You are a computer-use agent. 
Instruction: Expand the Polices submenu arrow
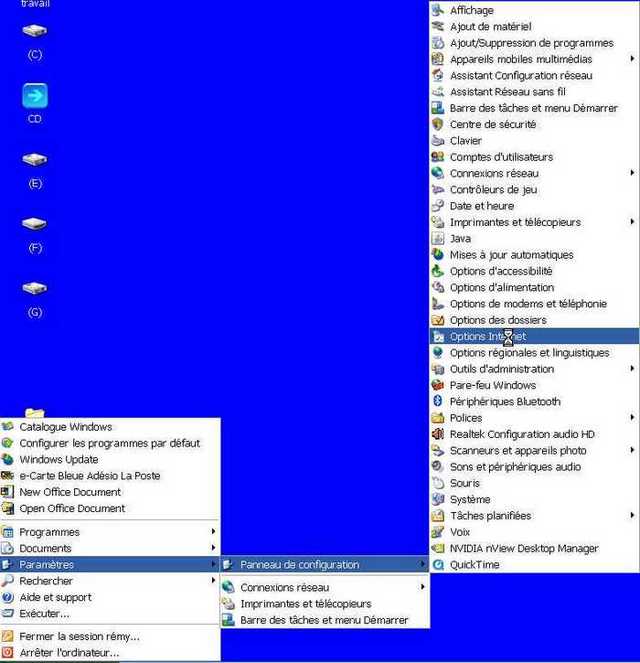coord(632,418)
